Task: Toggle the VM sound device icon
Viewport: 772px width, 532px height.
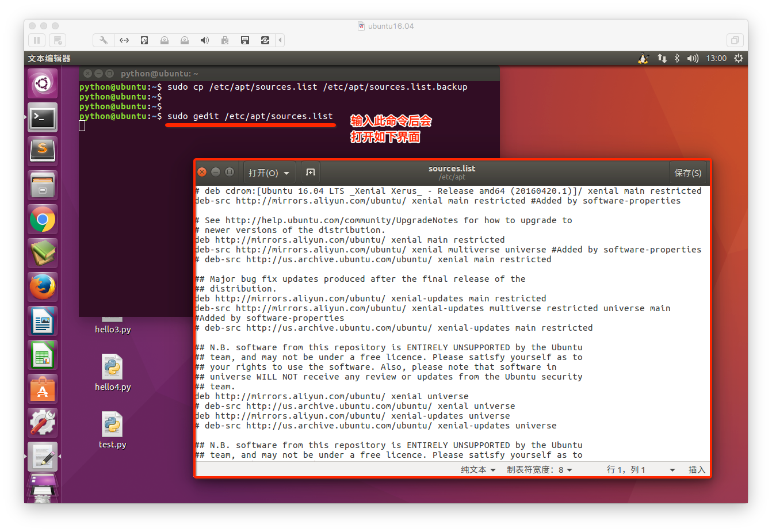Action: pos(204,40)
